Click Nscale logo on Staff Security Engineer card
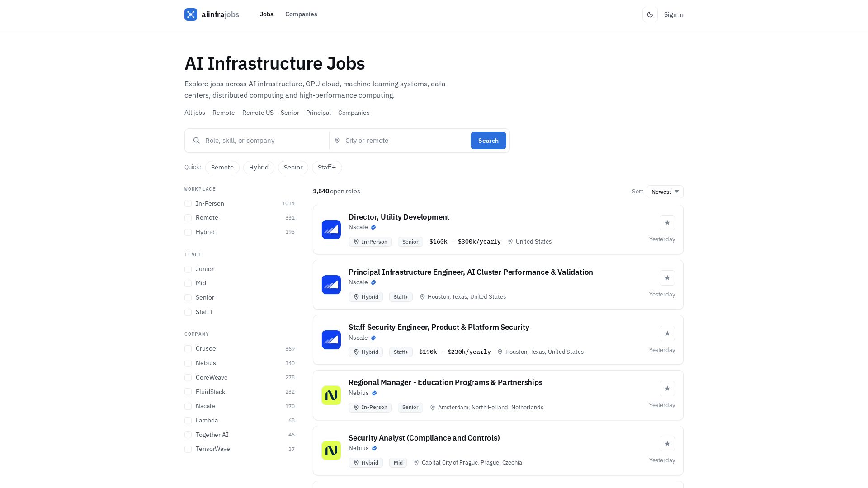Viewport: 868px width, 488px height. (331, 340)
